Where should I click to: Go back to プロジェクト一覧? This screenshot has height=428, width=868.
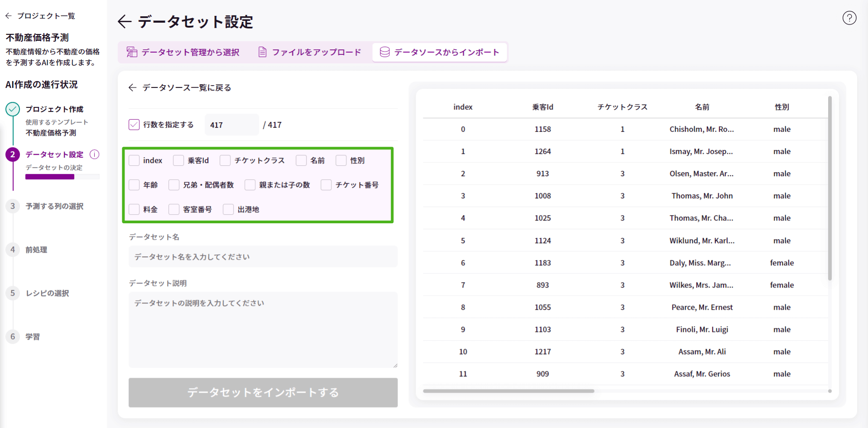click(40, 16)
